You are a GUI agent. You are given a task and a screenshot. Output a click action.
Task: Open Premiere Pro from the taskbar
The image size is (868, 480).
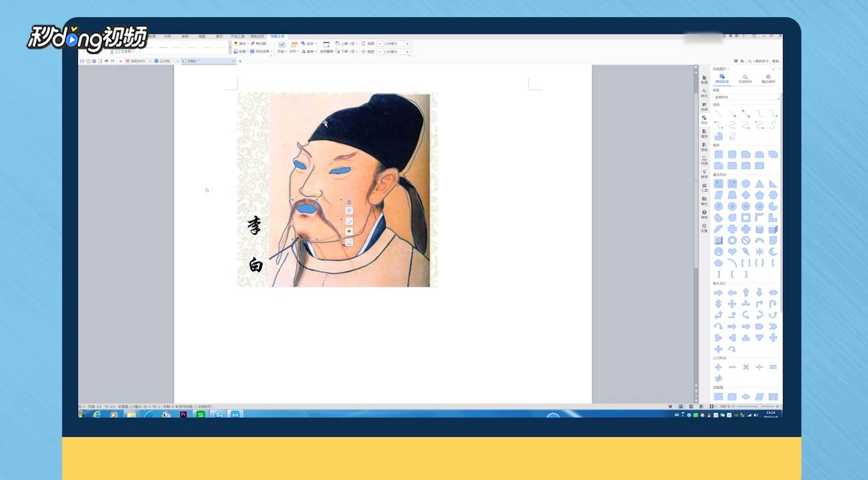(x=183, y=414)
